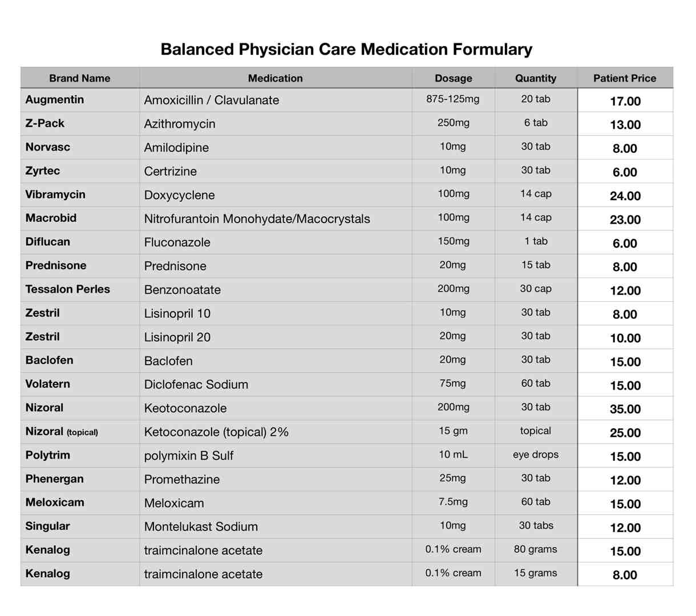Click the Patient Price column header
Viewport: 696px width, 616px height.
(625, 78)
